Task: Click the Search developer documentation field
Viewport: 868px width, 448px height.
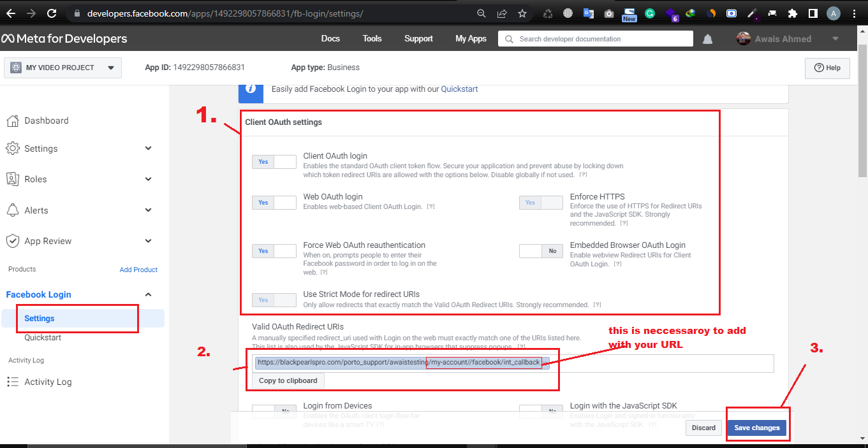Action: pyautogui.click(x=596, y=39)
